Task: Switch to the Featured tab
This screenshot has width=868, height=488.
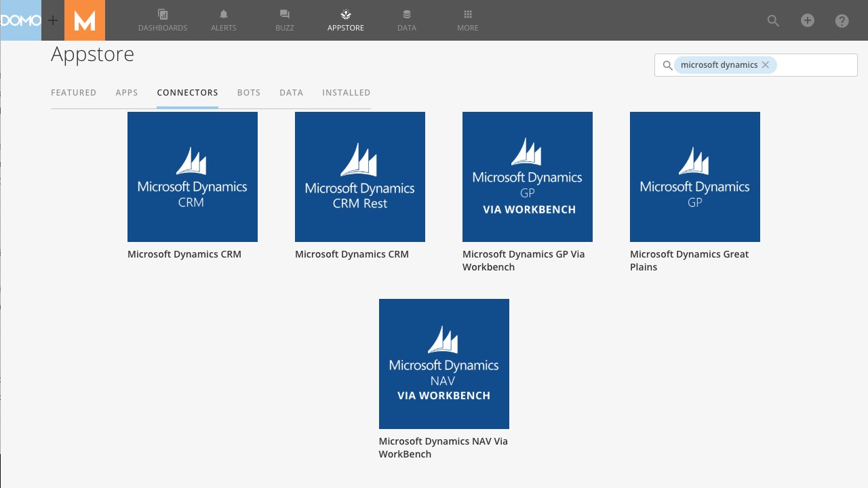Action: pos(73,93)
